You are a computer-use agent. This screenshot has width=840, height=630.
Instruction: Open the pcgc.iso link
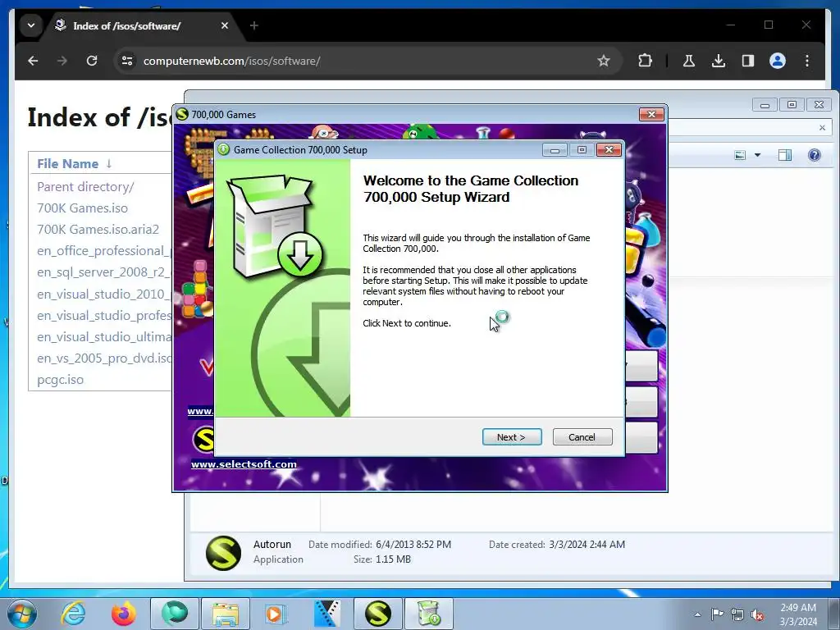[x=60, y=381]
